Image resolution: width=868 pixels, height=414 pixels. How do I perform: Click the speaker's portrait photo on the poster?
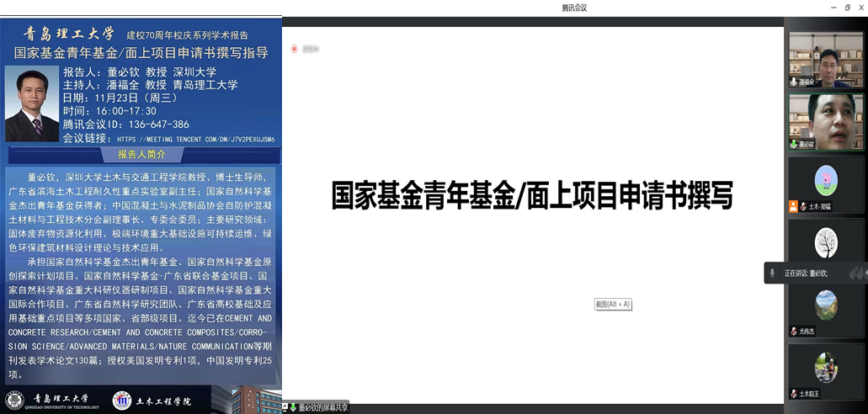(31, 103)
